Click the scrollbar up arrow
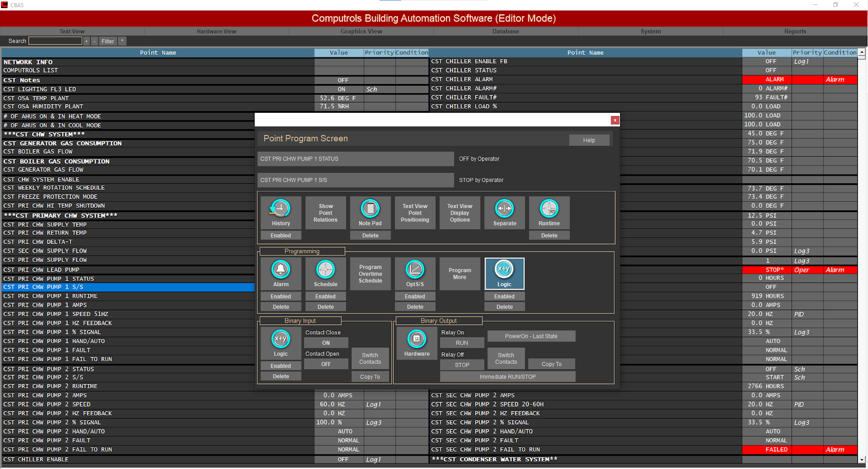 click(862, 53)
